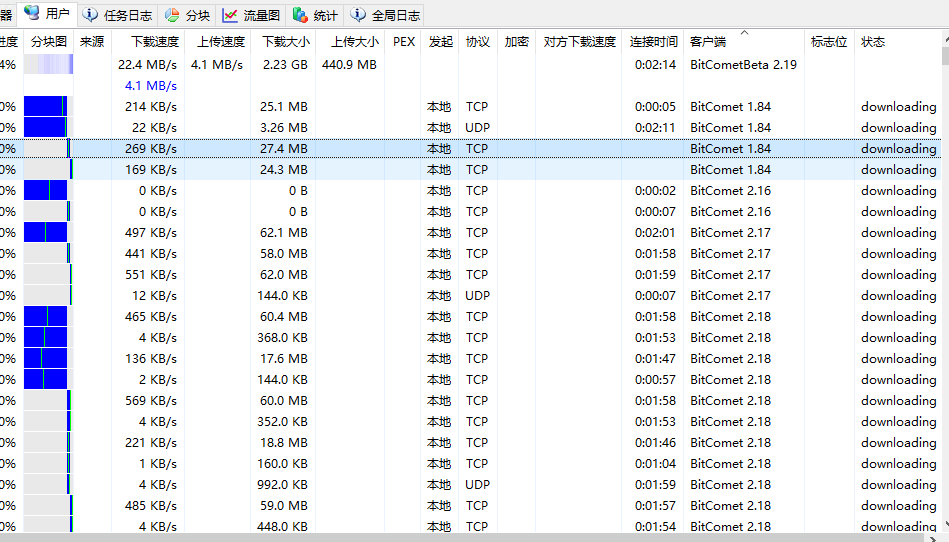Click the sort arrow above 客户端 column
This screenshot has width=949, height=542.
(744, 33)
